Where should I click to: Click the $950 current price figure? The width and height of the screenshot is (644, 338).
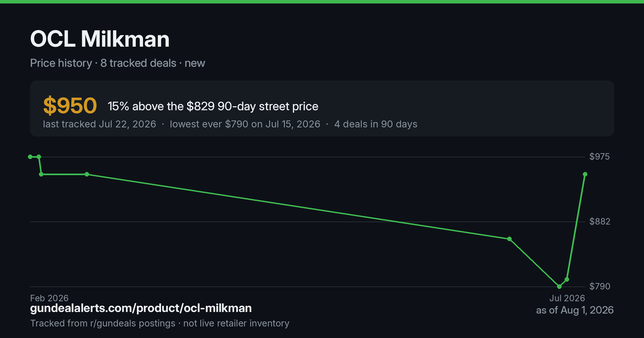point(70,106)
